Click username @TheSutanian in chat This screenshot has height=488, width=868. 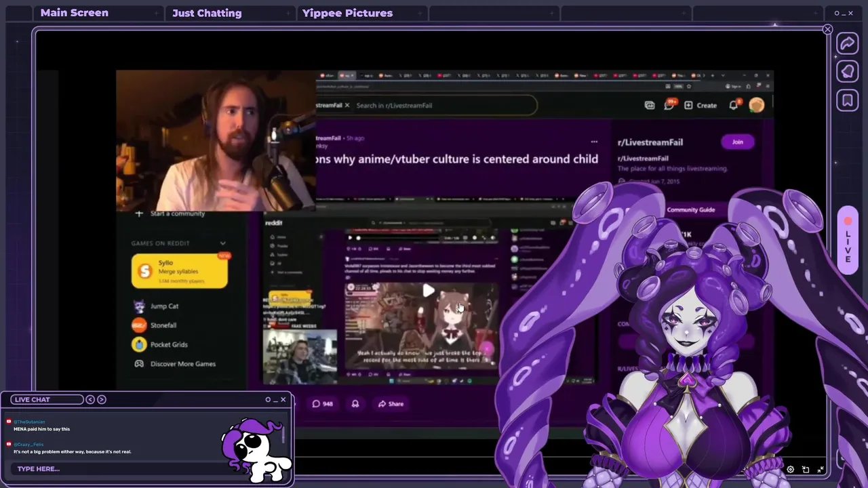click(x=29, y=422)
